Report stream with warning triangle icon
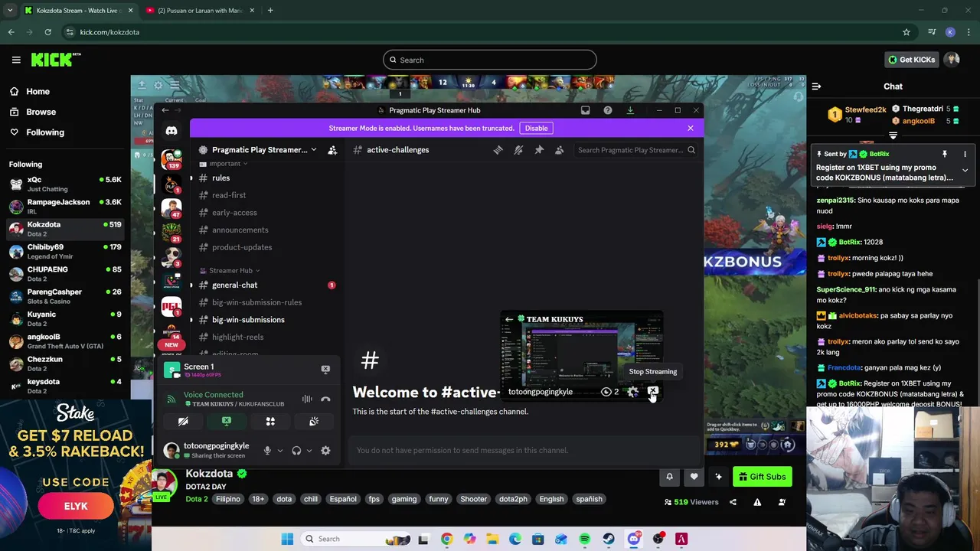The width and height of the screenshot is (980, 551). [x=757, y=502]
